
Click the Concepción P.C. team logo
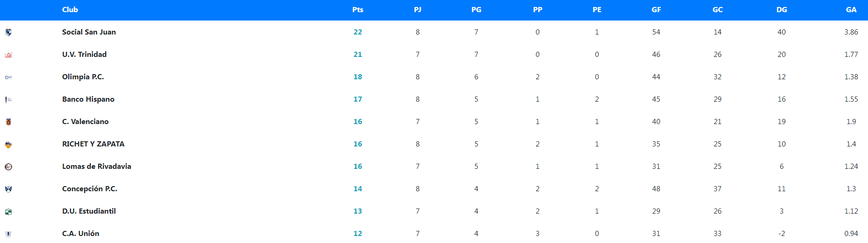pyautogui.click(x=8, y=189)
